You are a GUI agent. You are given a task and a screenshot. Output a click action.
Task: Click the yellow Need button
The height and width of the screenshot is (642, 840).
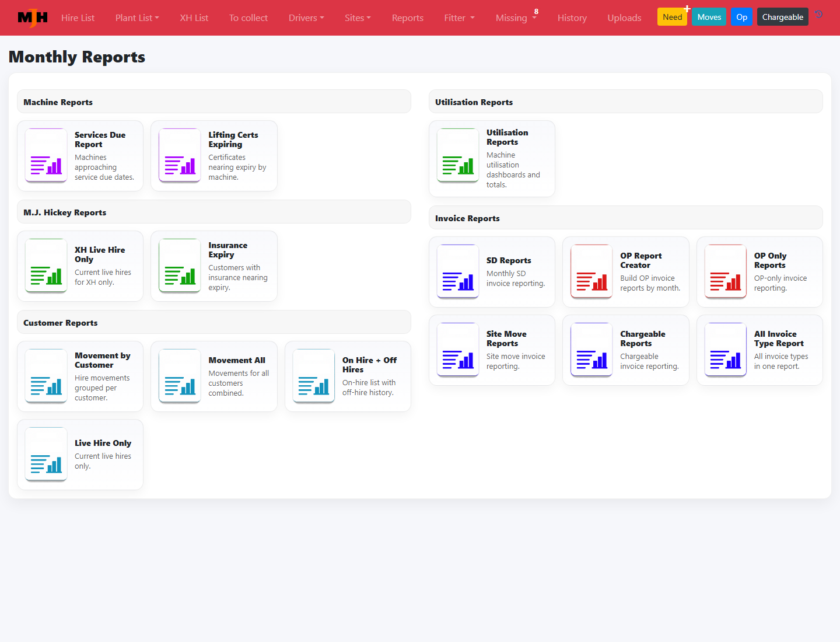click(672, 17)
